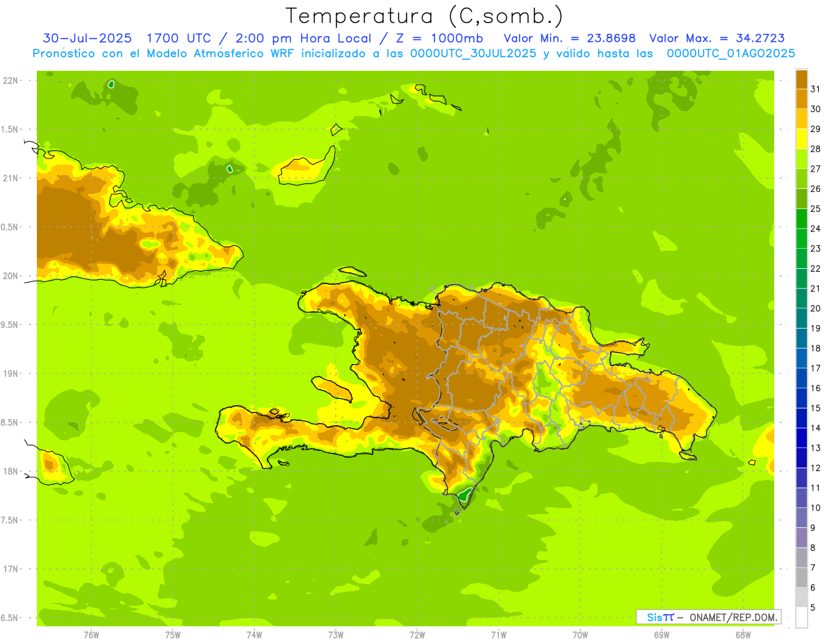Click the '75W' longitude label

pyautogui.click(x=173, y=634)
